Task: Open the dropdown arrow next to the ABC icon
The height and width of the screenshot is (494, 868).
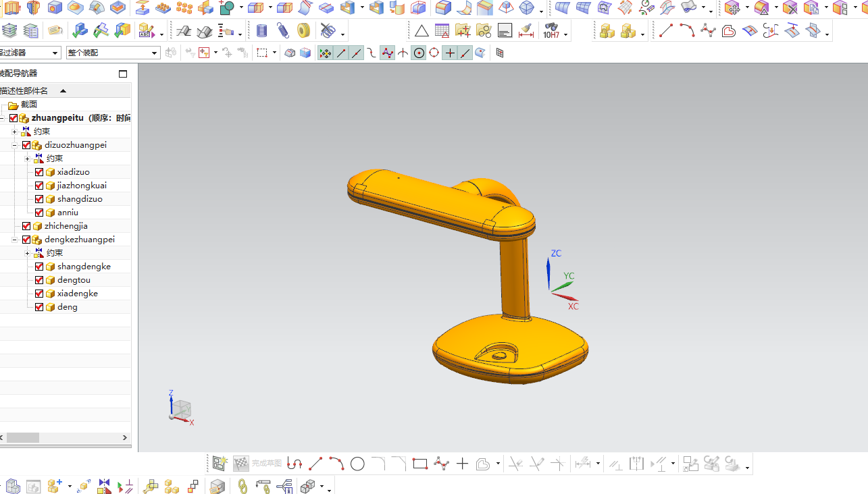Action: (x=161, y=34)
